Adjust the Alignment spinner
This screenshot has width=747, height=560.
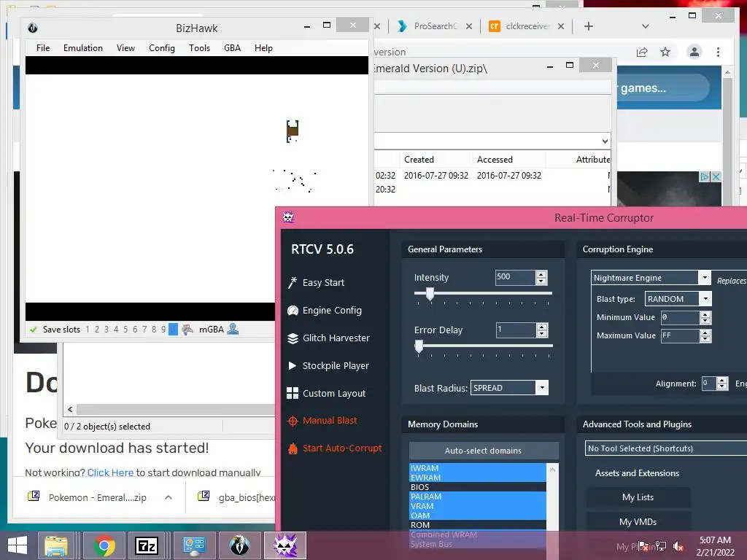click(722, 384)
